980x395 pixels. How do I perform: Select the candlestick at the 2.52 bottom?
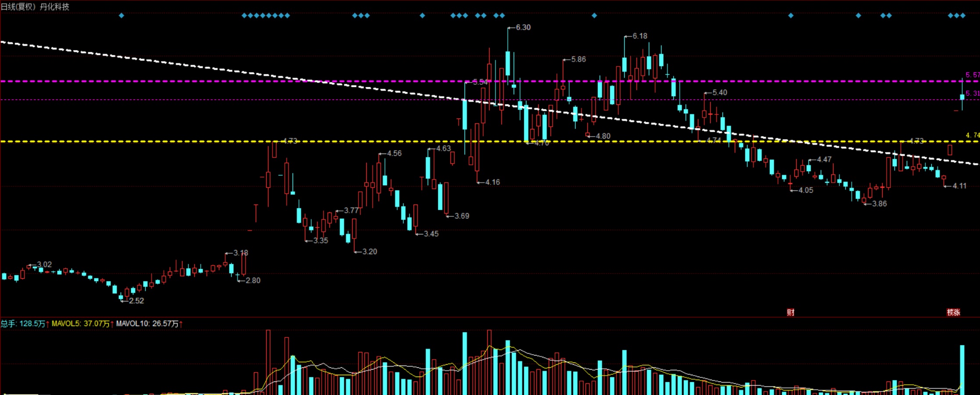pyautogui.click(x=121, y=298)
